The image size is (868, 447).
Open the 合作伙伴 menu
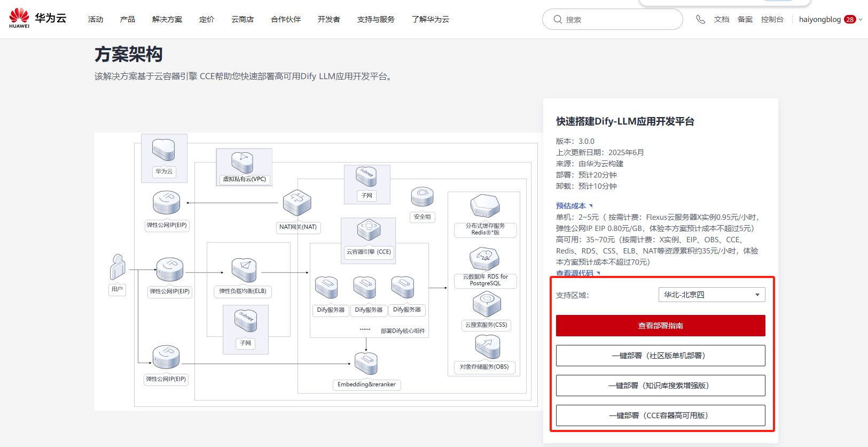286,19
